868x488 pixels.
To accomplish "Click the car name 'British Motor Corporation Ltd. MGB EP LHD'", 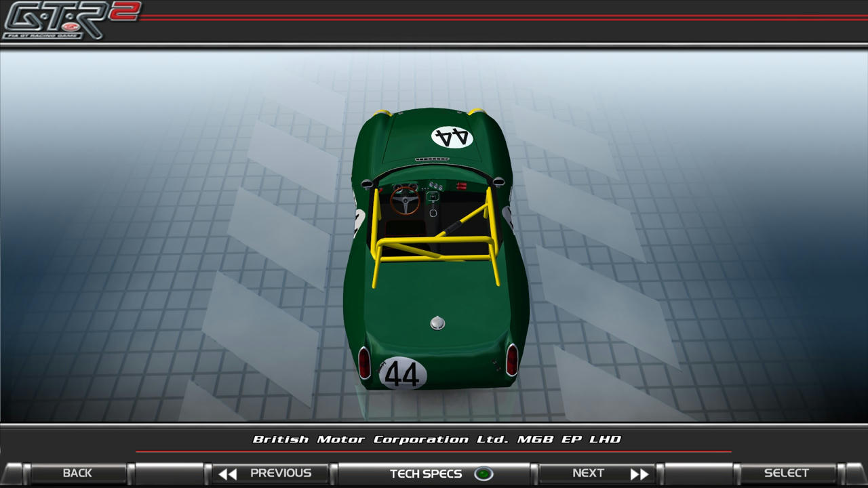I will [x=437, y=439].
